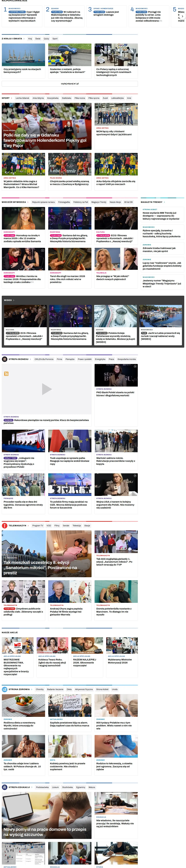The height and width of the screenshot is (868, 186).
Task: Select the 'Świat' category tab
Action: 38,39
